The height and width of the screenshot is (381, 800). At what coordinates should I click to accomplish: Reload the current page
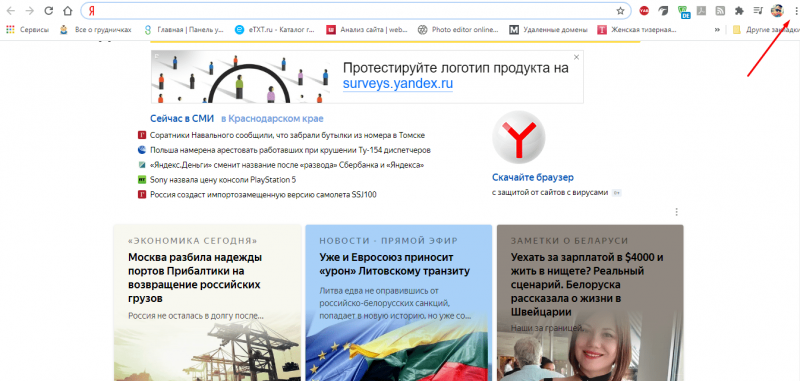48,11
